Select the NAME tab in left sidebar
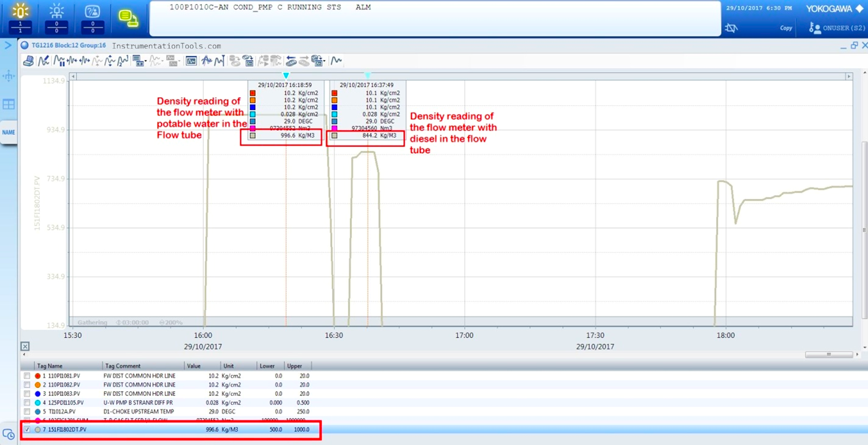This screenshot has height=445, width=868. 8,132
